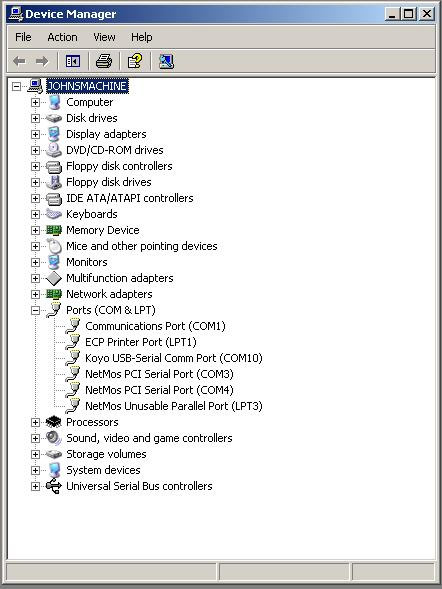The image size is (442, 589).
Task: Open the View menu
Action: point(104,37)
